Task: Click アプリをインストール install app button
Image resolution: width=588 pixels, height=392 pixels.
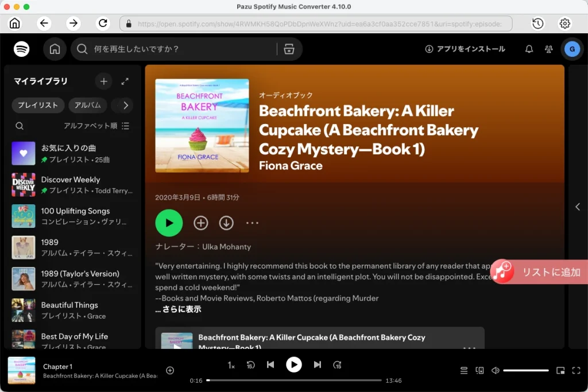Action: [x=465, y=49]
